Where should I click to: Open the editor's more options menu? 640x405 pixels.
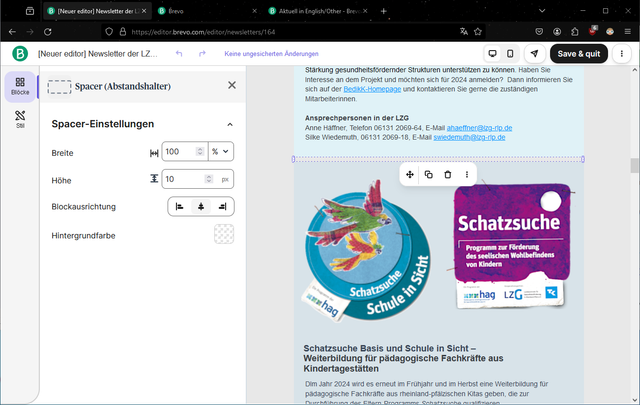[x=622, y=53]
